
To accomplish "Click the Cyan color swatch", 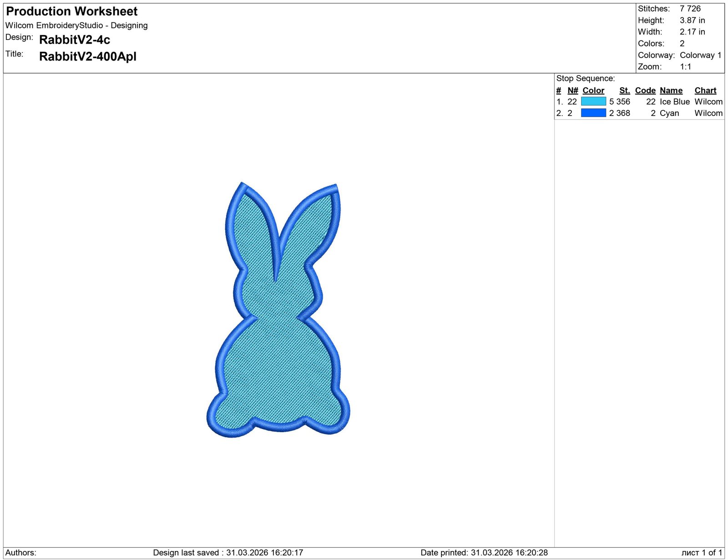I will pos(593,113).
